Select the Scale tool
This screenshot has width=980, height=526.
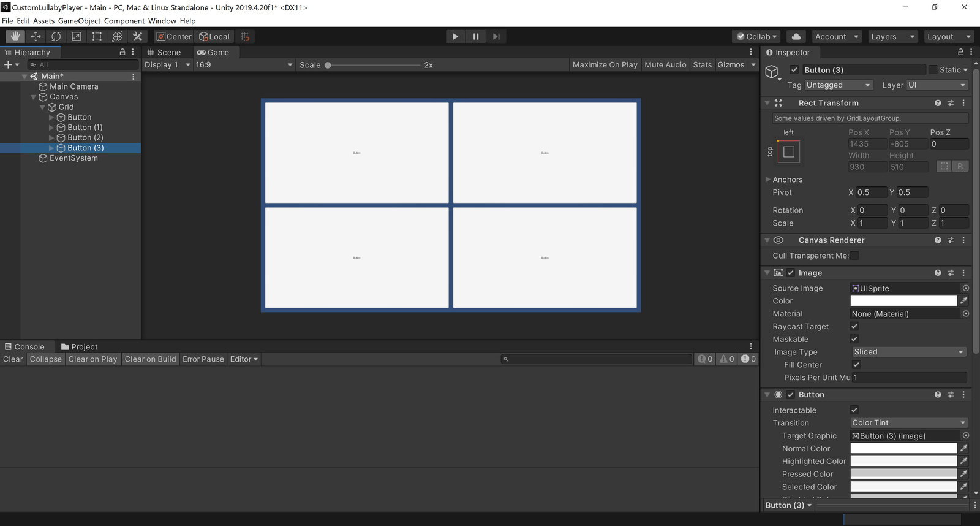(77, 37)
